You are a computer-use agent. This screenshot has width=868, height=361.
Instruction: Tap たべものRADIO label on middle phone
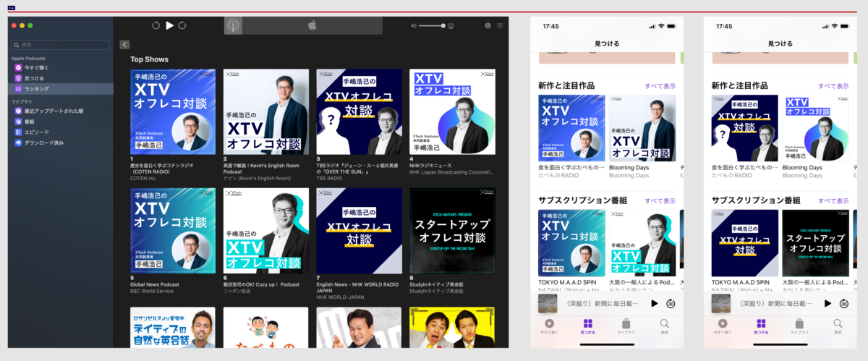(559, 176)
